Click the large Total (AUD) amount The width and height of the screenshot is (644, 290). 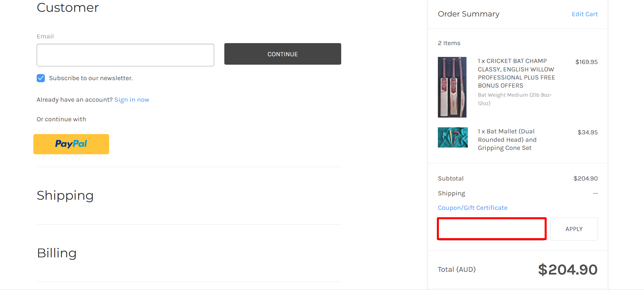tap(568, 270)
